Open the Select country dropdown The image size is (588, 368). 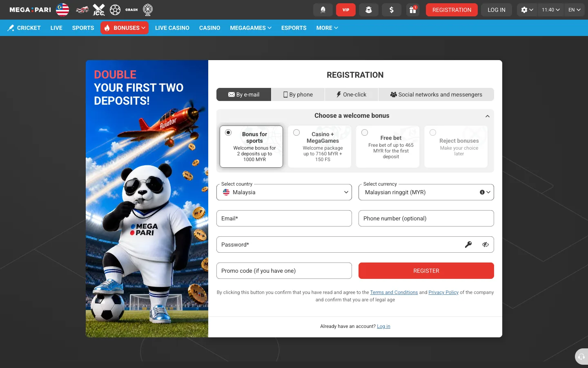click(x=284, y=192)
